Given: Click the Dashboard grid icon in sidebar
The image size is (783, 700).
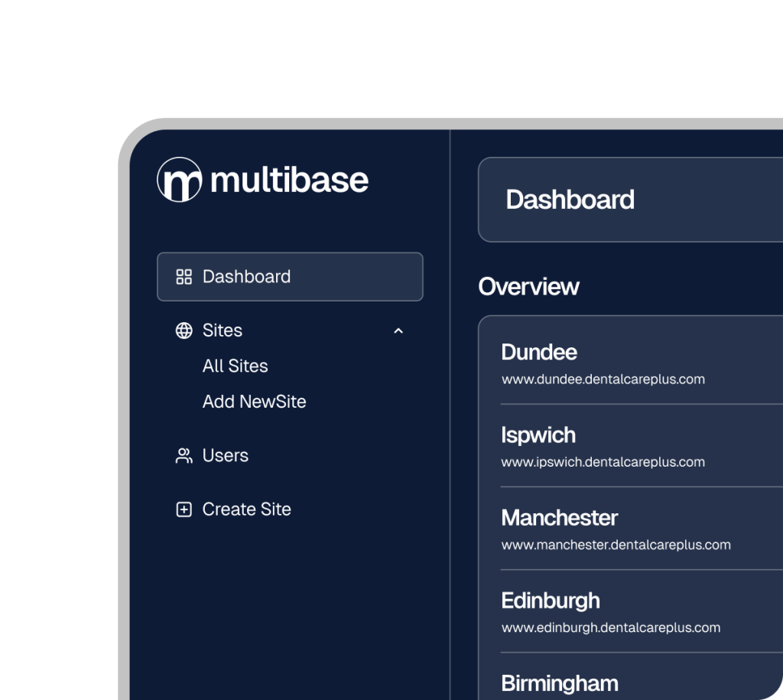Looking at the screenshot, I should 184,277.
